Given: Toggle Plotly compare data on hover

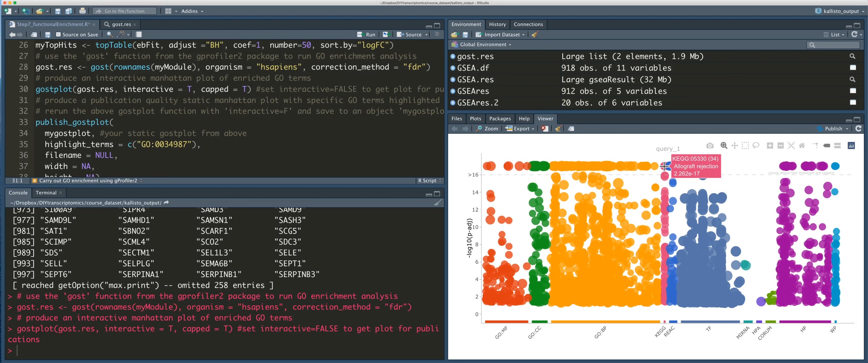Looking at the screenshot, I should click(837, 146).
